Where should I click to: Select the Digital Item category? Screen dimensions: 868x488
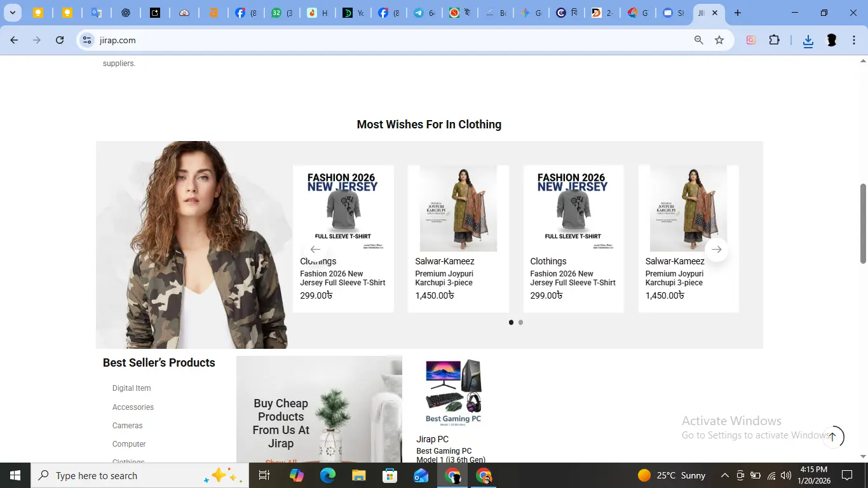[132, 388]
